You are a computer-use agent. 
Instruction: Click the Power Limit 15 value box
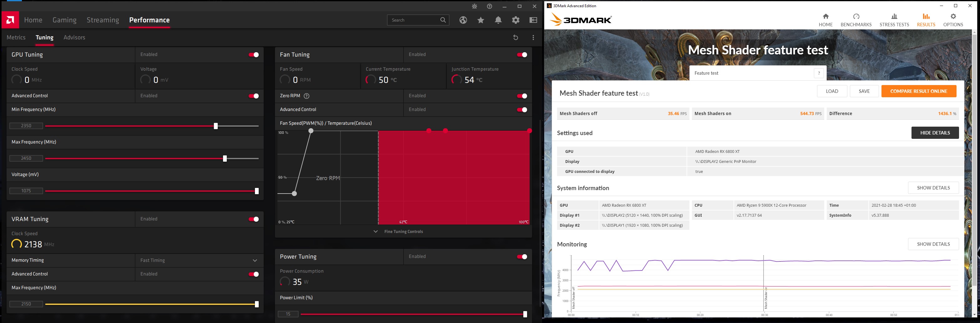288,314
